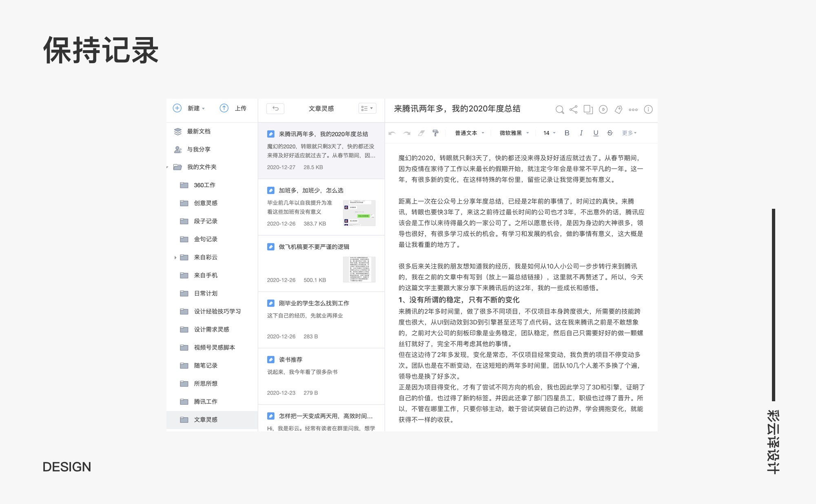Viewport: 816px width, 504px height.
Task: Open the 加班多，加班少，怎么选 note thumbnail
Action: point(359,213)
